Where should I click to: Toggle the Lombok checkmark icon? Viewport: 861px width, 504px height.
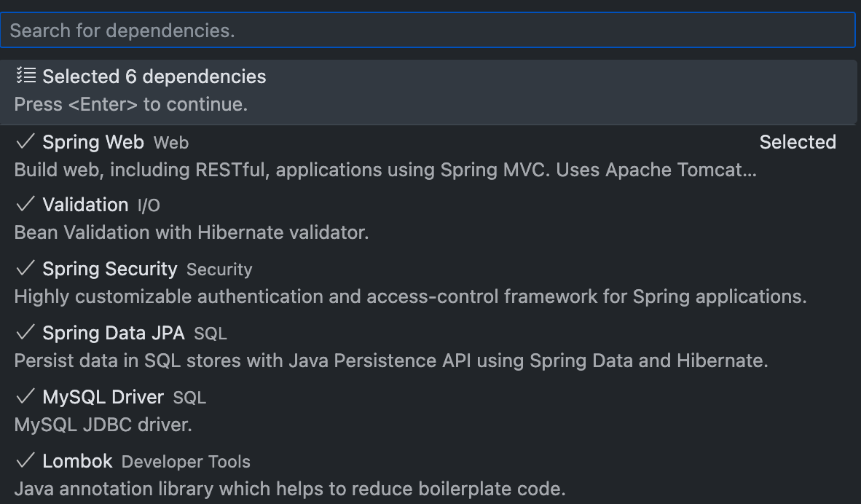25,461
